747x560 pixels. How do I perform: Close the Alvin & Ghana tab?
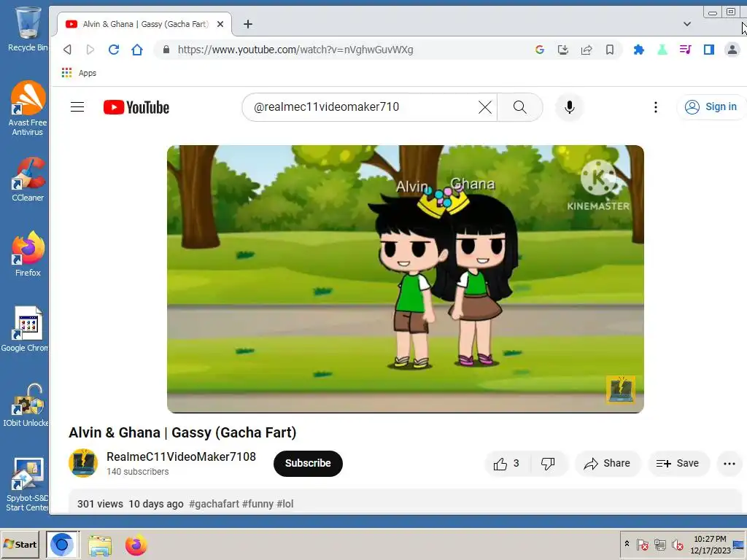click(x=220, y=24)
